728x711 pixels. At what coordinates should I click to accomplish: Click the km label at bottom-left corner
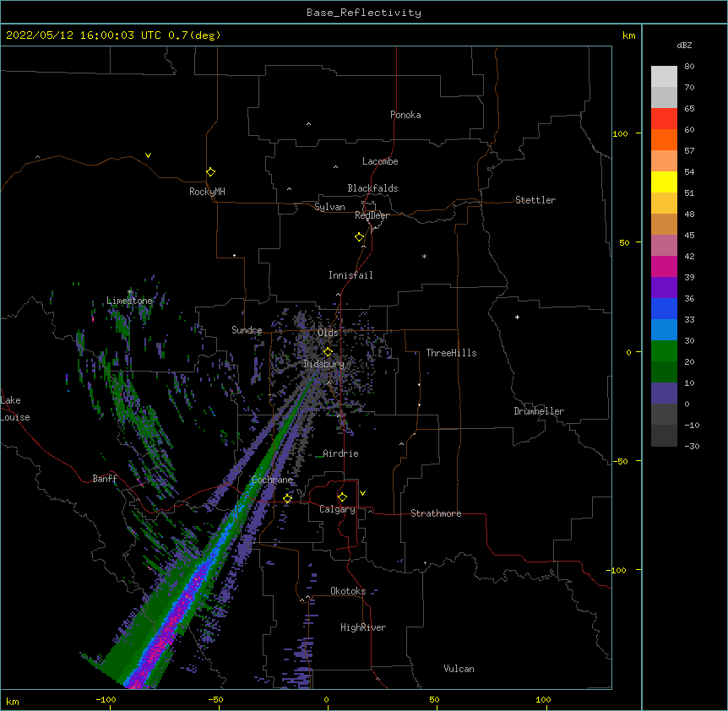[13, 701]
